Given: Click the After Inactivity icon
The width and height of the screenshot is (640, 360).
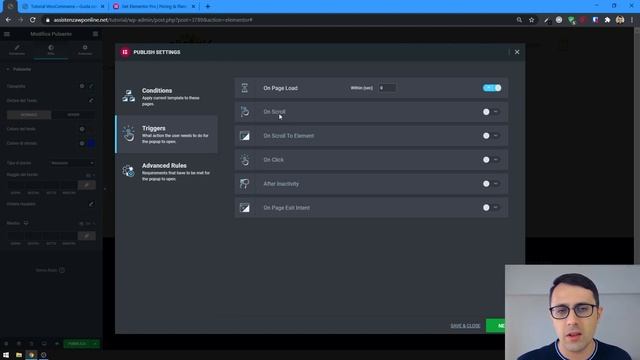Looking at the screenshot, I should [244, 184].
